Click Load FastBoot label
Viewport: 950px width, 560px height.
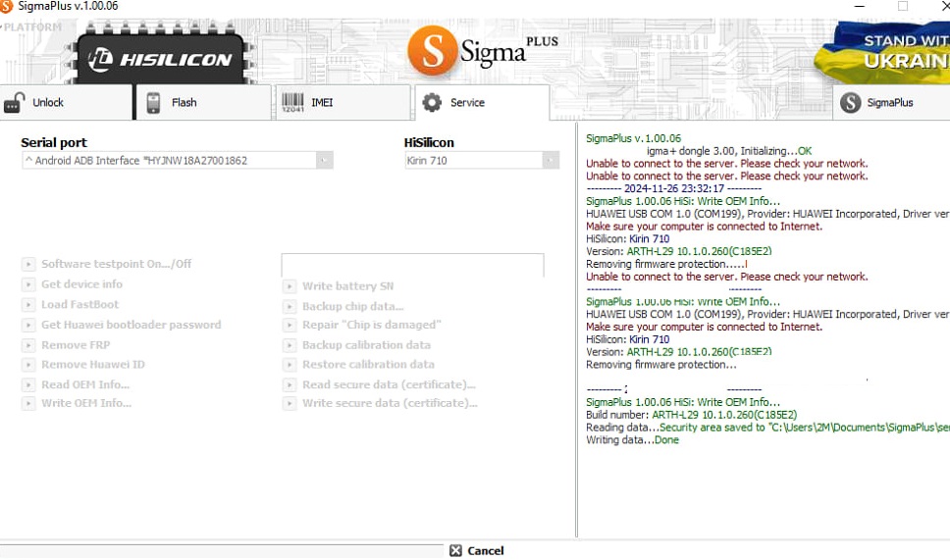[x=79, y=305]
